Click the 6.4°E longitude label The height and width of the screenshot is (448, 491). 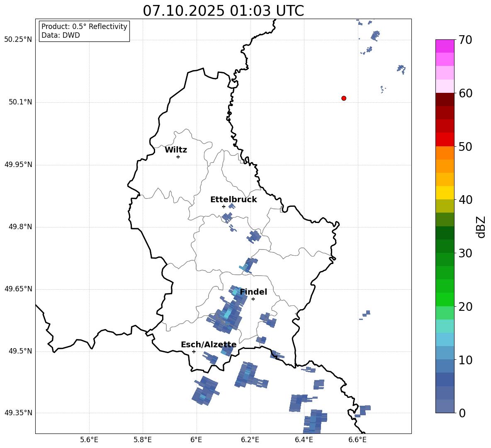(304, 440)
